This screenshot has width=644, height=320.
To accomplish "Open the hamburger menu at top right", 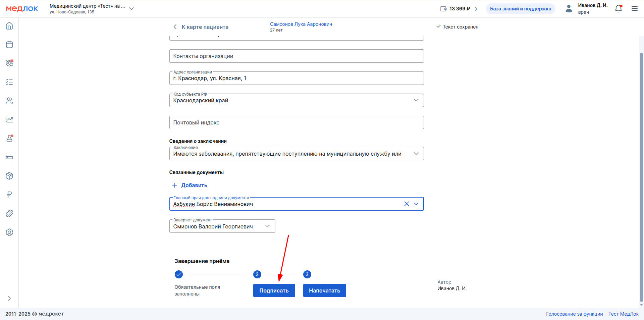I will point(635,9).
